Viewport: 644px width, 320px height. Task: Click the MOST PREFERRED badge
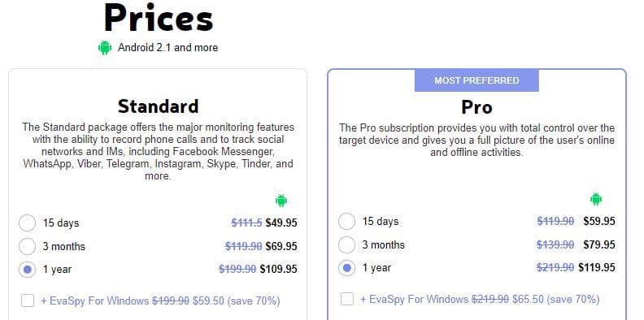click(x=476, y=80)
